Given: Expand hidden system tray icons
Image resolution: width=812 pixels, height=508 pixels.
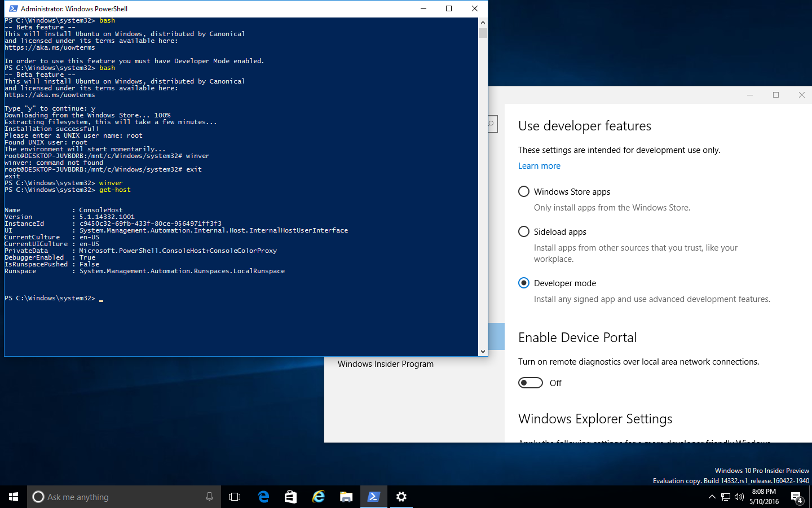Looking at the screenshot, I should click(712, 497).
